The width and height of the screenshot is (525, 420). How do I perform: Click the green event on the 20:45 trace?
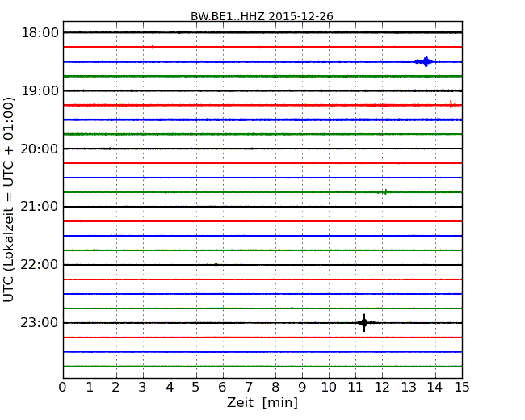[x=384, y=192]
